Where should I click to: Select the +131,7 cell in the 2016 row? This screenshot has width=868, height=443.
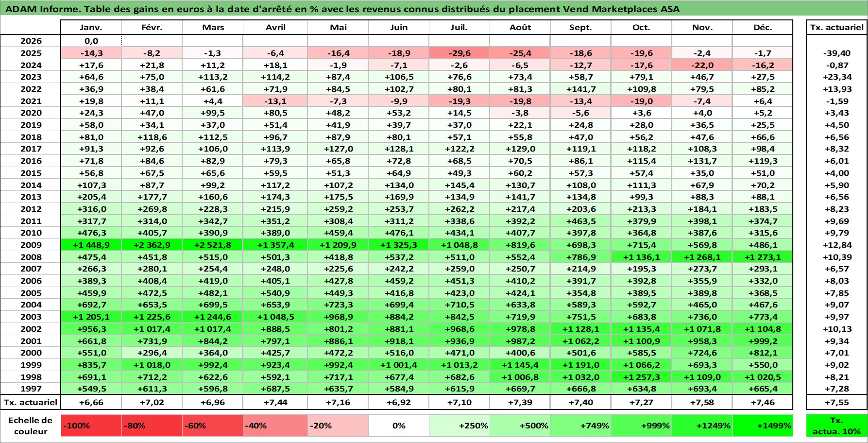click(x=702, y=161)
